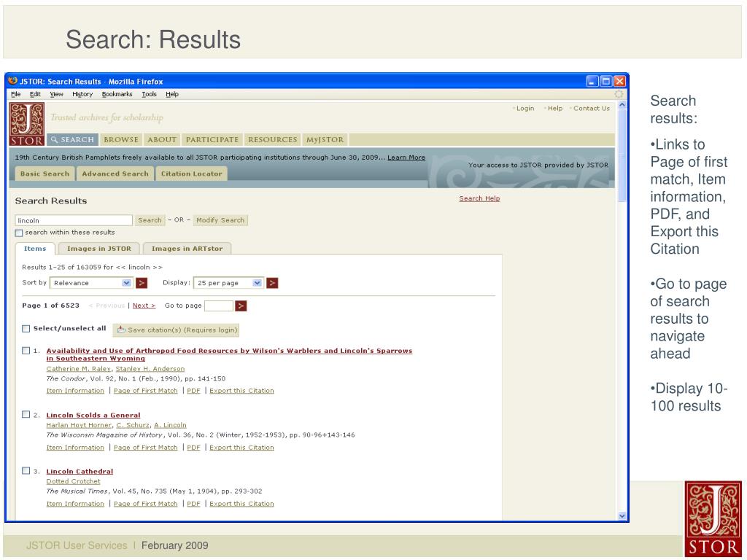
Task: Open the File menu
Action: click(16, 94)
